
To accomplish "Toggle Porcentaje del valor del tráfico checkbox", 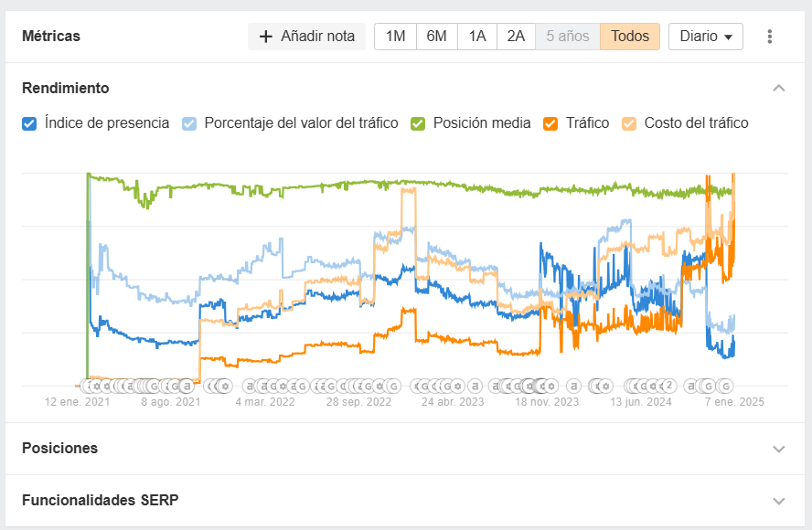I will coord(189,123).
